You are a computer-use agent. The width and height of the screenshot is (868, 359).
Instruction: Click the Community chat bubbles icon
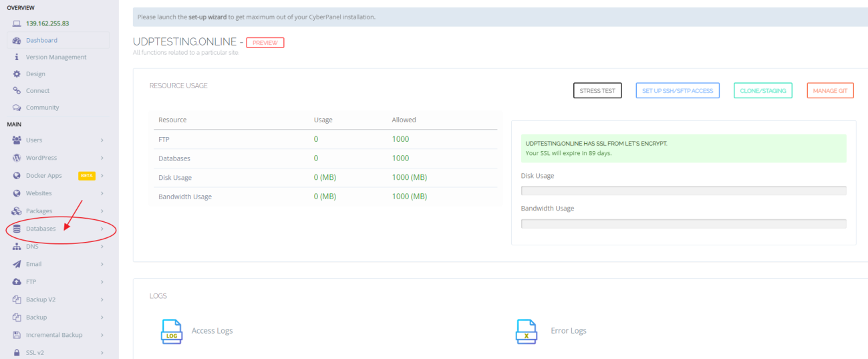tap(17, 107)
